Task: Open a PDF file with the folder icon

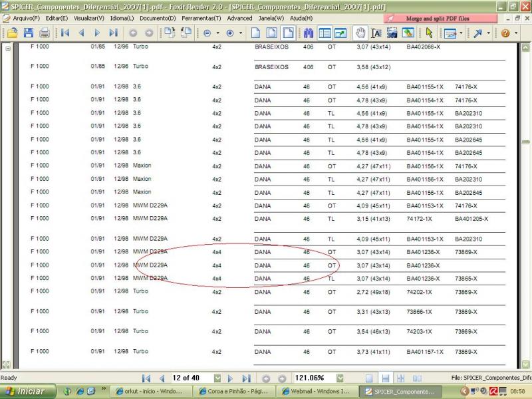Action: pyautogui.click(x=12, y=33)
